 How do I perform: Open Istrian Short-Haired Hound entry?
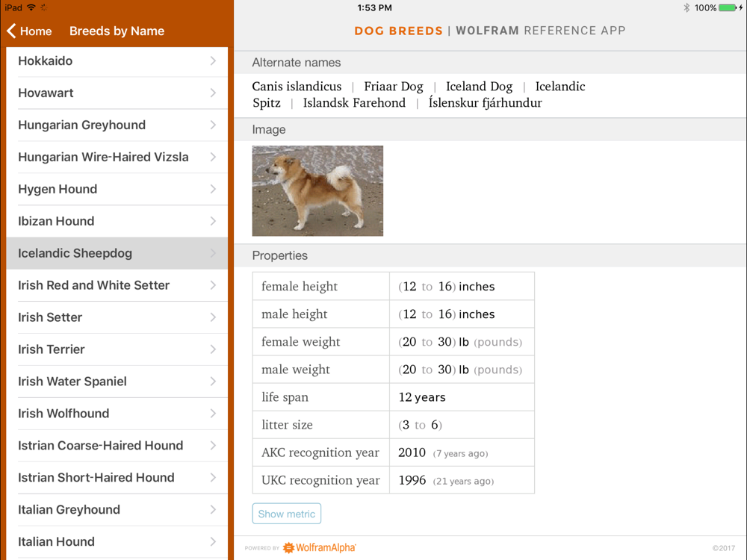tap(117, 478)
